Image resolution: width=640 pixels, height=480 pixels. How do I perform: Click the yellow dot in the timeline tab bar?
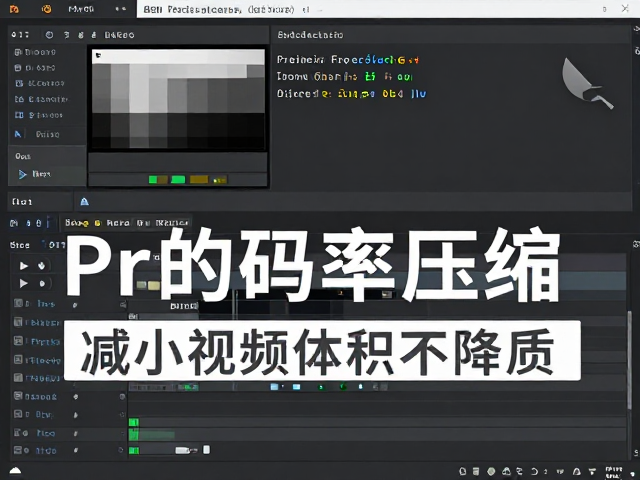(98, 223)
